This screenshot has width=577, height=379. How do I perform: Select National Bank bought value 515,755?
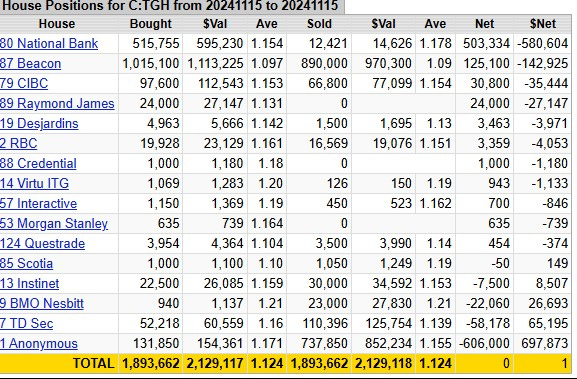coord(156,43)
